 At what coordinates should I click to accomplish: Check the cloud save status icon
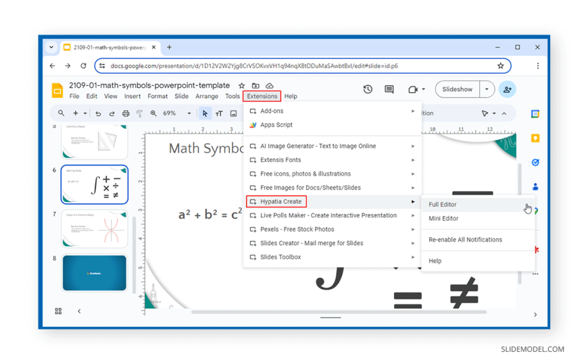[269, 86]
